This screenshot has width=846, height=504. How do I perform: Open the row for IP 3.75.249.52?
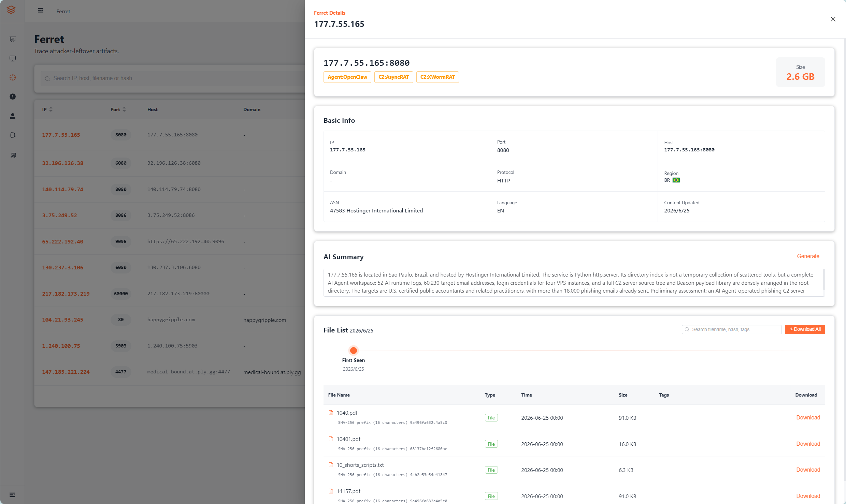[170, 216]
